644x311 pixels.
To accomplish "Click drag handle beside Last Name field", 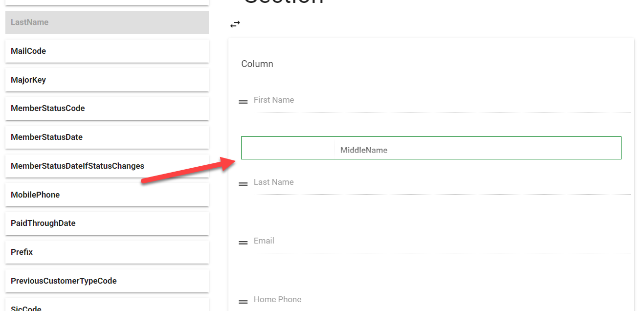I will click(x=243, y=184).
